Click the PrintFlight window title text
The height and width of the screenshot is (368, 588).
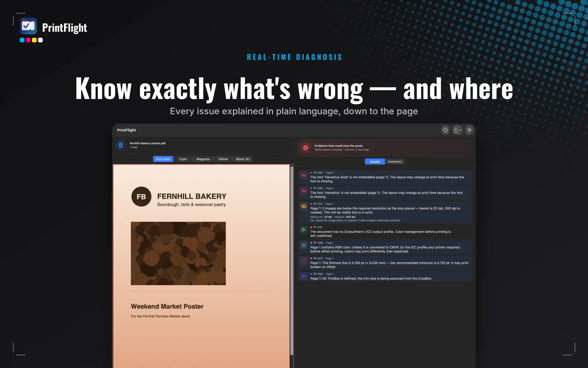coord(126,130)
